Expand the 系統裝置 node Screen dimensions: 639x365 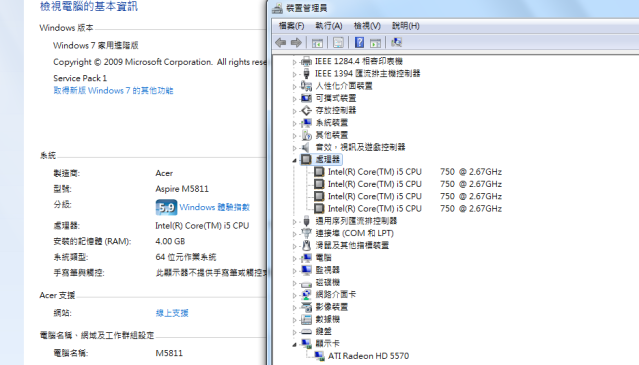(294, 123)
